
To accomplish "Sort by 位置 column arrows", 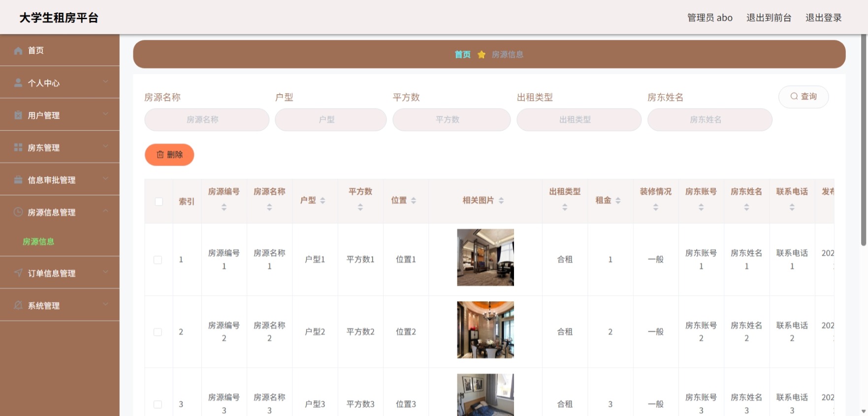I will [414, 201].
